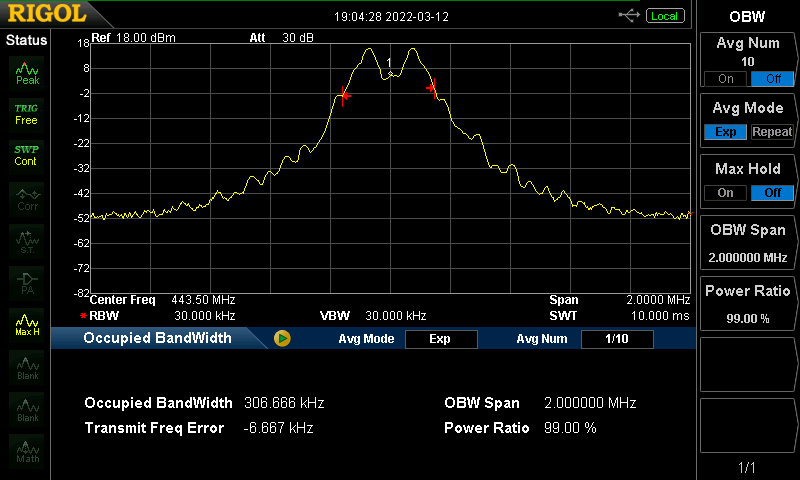Click the SWP Cont sweep icon
This screenshot has height=480, width=800.
pos(27,155)
